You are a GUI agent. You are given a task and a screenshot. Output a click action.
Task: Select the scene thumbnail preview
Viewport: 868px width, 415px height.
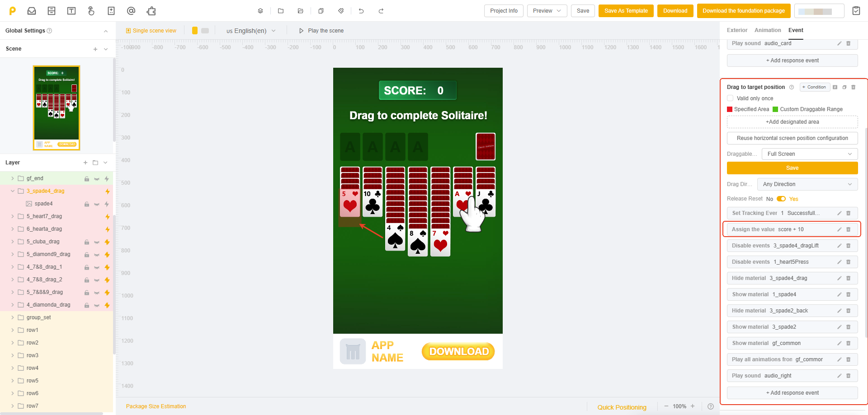point(57,108)
